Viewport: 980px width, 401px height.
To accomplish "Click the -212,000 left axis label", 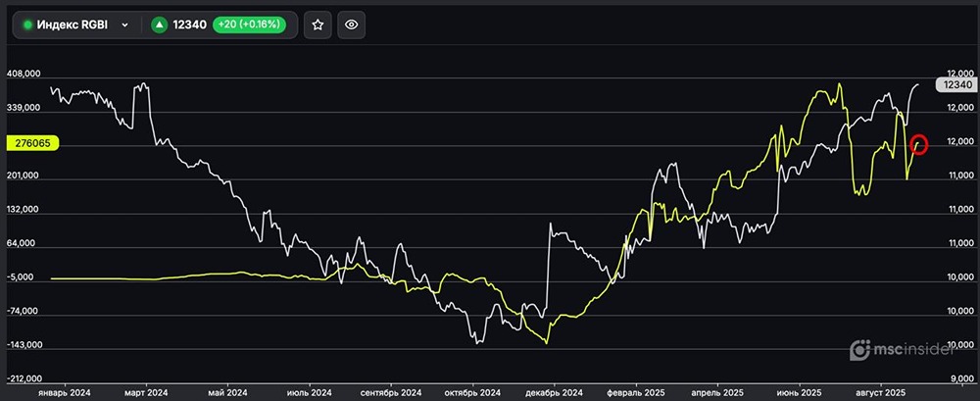I will coord(24,379).
